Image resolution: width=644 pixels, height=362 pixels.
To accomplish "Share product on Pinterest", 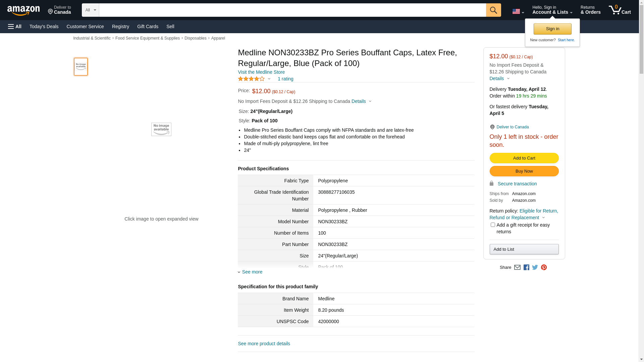I will click(x=544, y=267).
